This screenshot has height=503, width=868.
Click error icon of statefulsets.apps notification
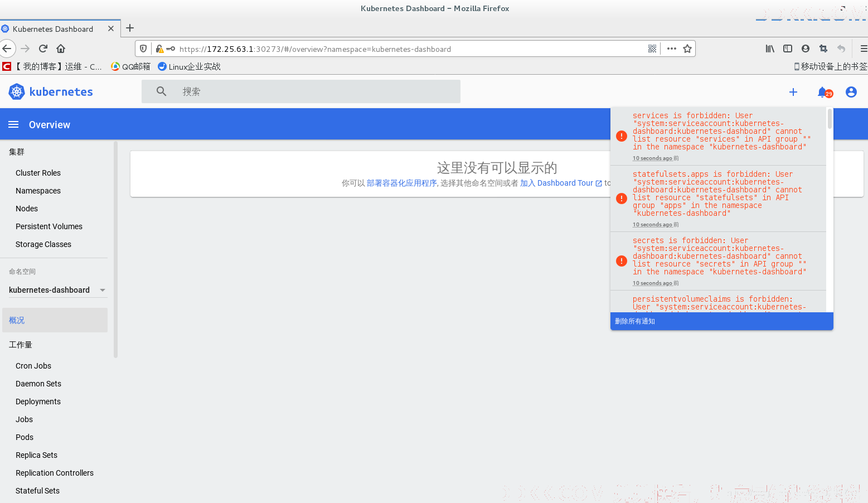coord(622,199)
